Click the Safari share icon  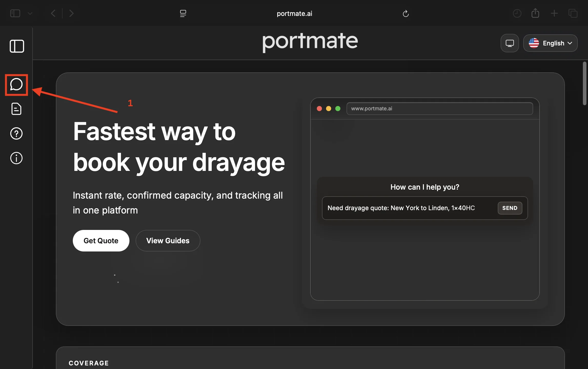[x=535, y=13]
